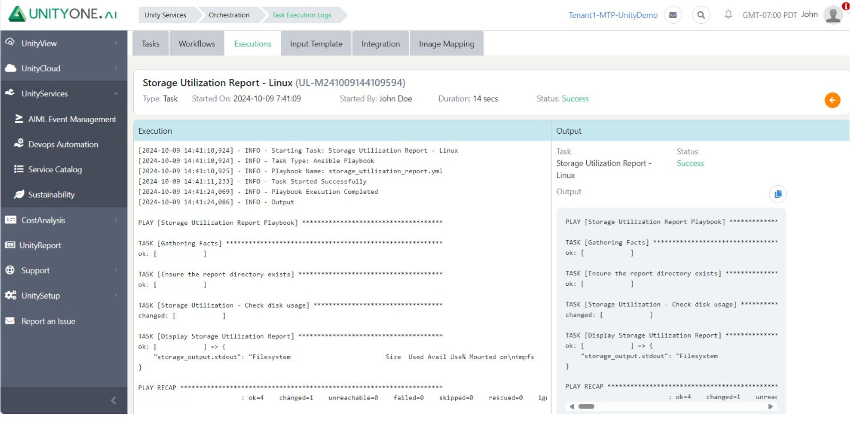Click the UnityCloud cloud icon
This screenshot has width=868, height=426.
[x=10, y=68]
